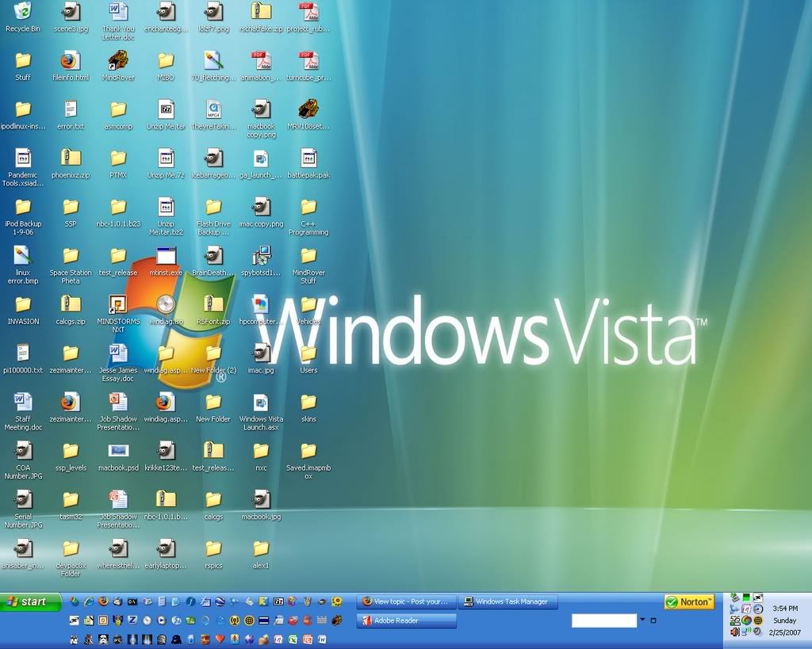Open the Pandemic Tools file icon
This screenshot has width=812, height=649.
[23, 168]
